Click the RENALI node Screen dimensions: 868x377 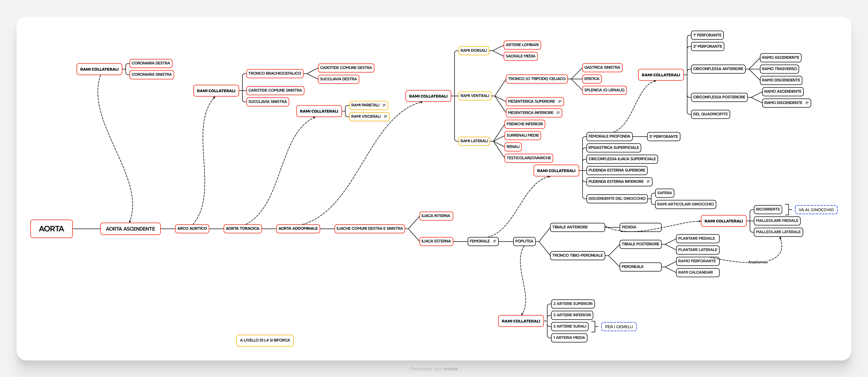[513, 147]
